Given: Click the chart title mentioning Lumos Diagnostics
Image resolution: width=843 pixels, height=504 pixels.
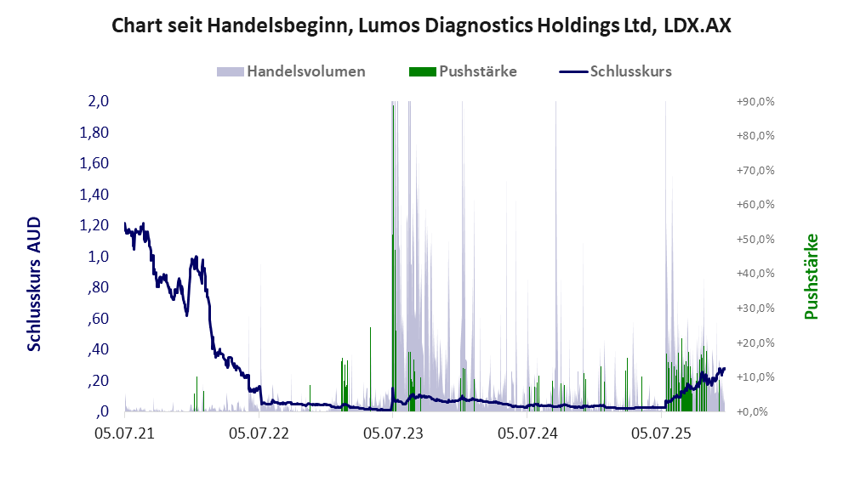Looking at the screenshot, I should 421,26.
